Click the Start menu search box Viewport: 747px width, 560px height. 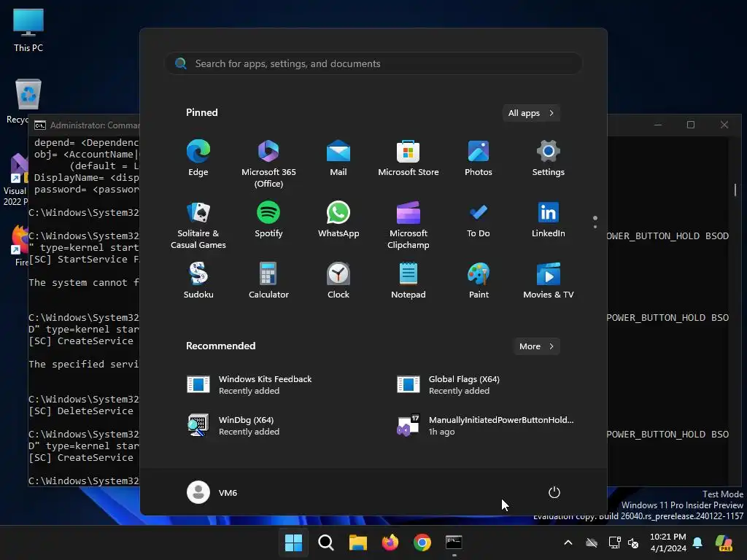point(373,63)
